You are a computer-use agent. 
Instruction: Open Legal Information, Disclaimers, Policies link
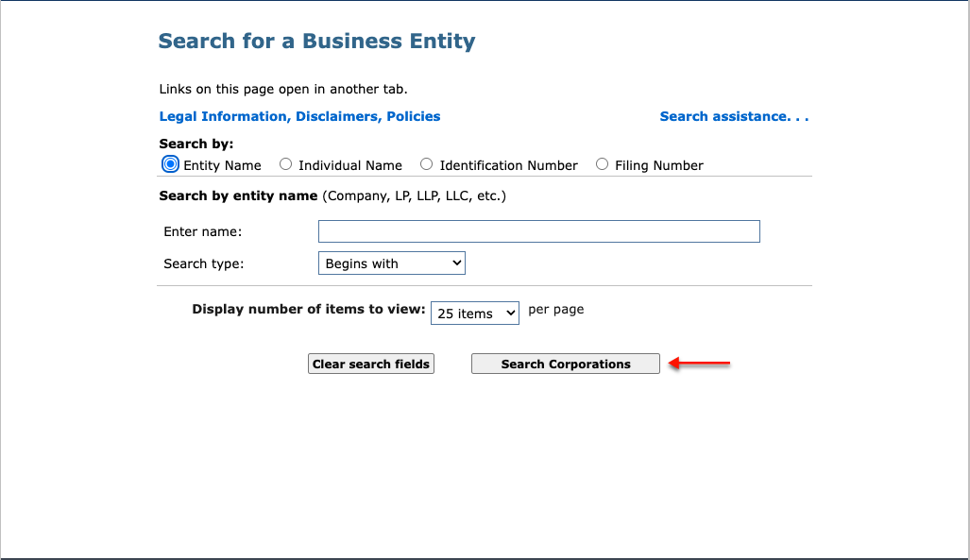[299, 116]
